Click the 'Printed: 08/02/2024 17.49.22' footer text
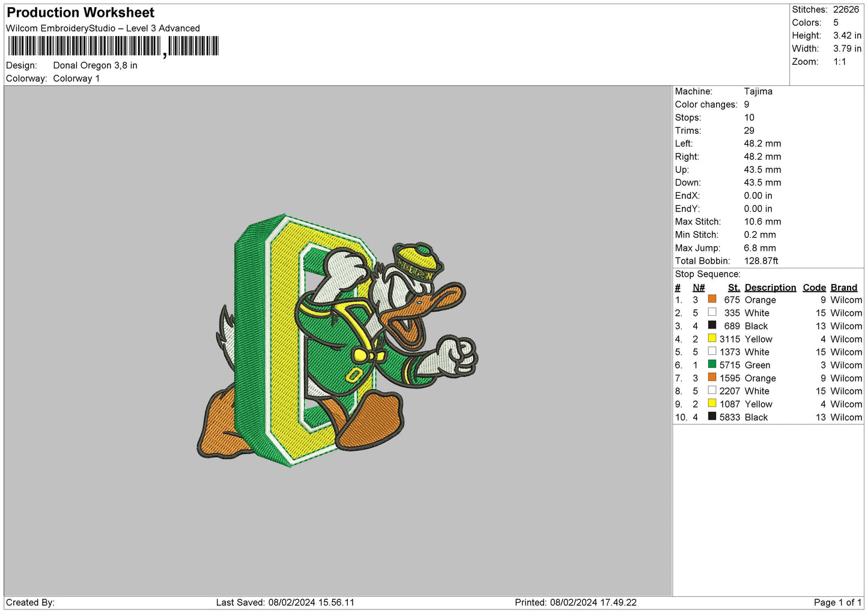The height and width of the screenshot is (613, 868). pyautogui.click(x=575, y=602)
